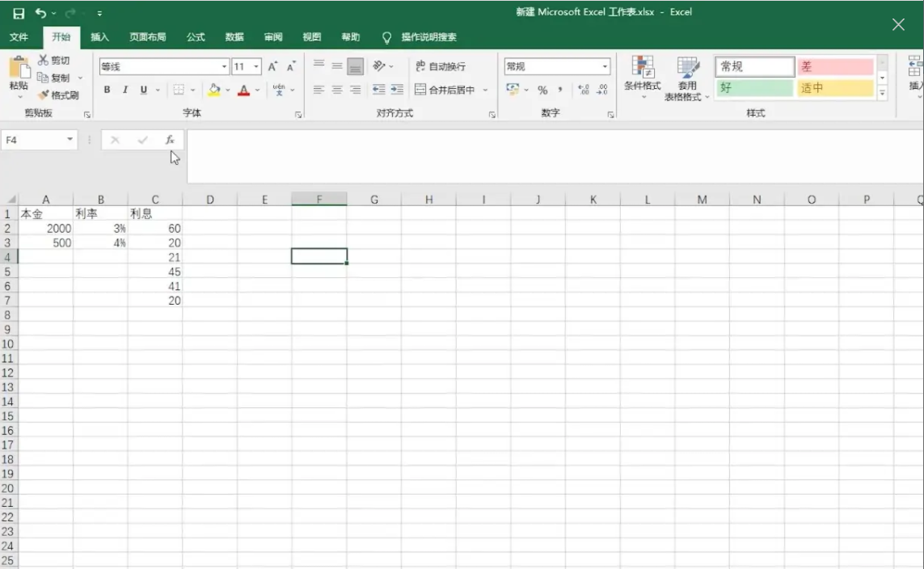Toggle Bold formatting

107,90
